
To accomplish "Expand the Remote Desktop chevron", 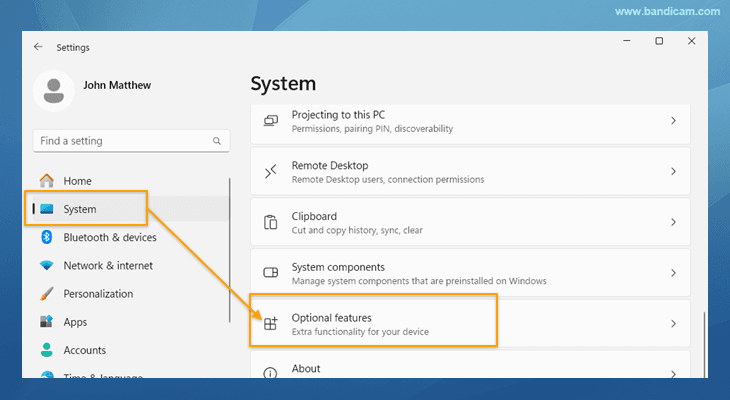I will pos(673,171).
